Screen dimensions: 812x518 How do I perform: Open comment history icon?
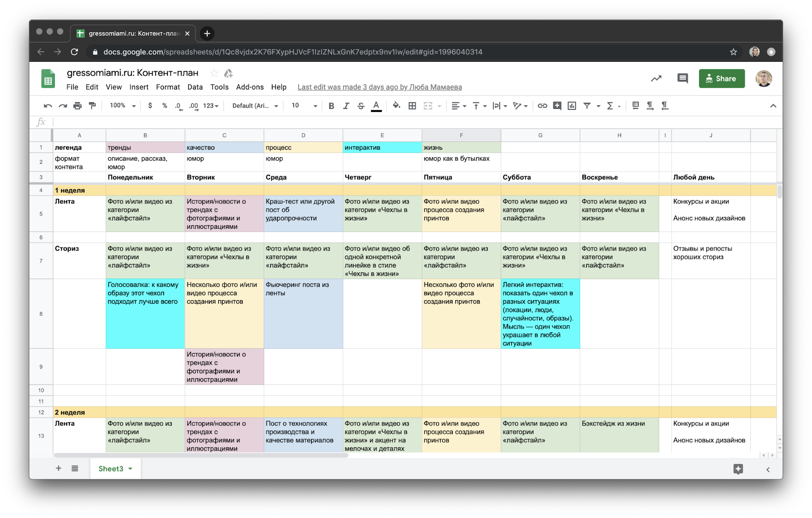click(x=682, y=78)
